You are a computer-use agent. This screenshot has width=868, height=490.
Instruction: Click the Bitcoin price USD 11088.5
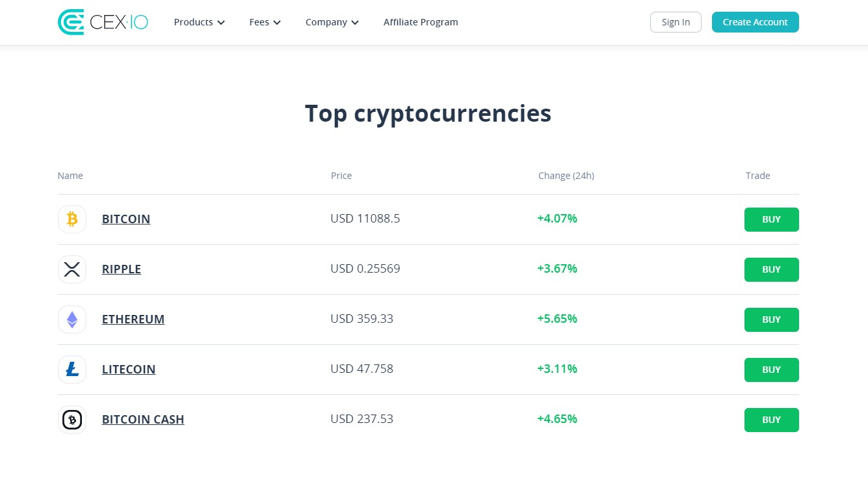point(365,219)
